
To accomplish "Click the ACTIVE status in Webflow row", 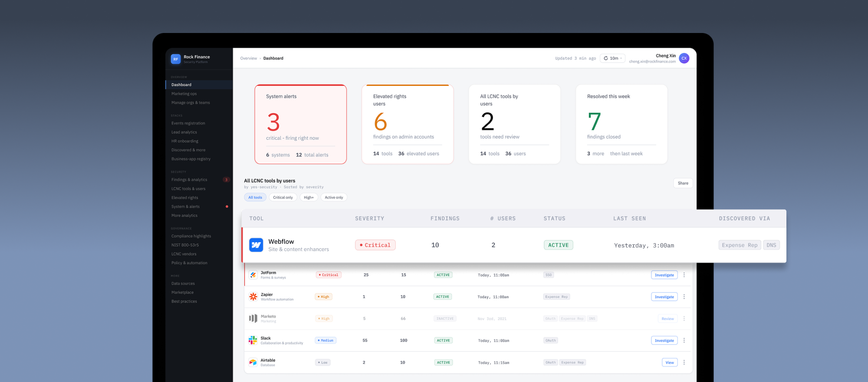I will [x=559, y=245].
